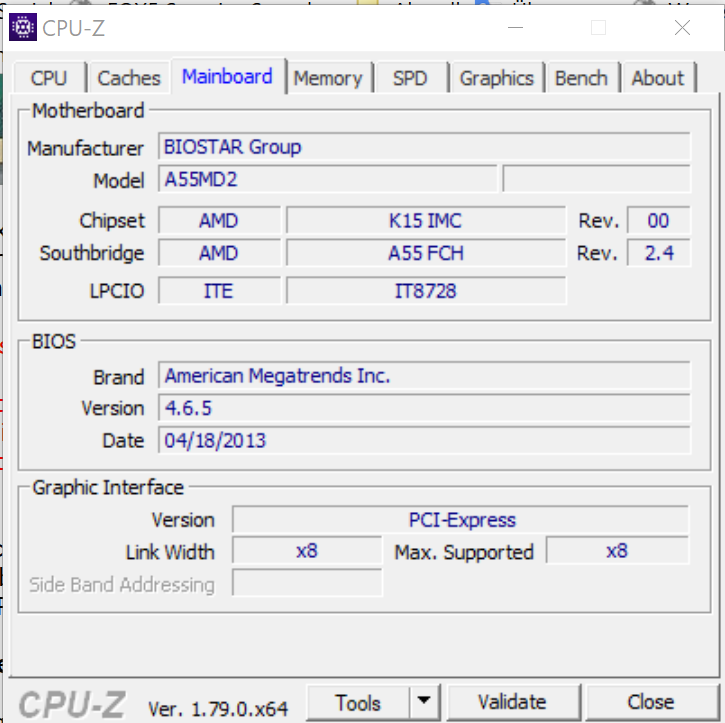This screenshot has height=723, width=725.
Task: Click the Close button at bottom
Action: [651, 703]
